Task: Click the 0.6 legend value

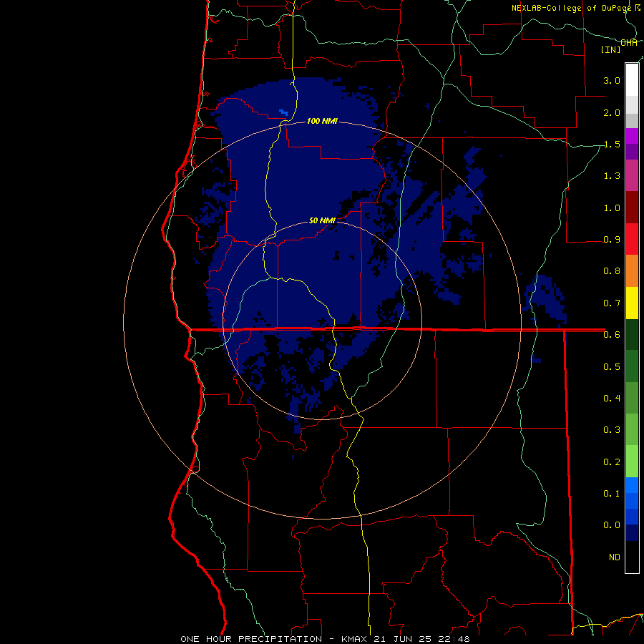Action: coord(612,335)
